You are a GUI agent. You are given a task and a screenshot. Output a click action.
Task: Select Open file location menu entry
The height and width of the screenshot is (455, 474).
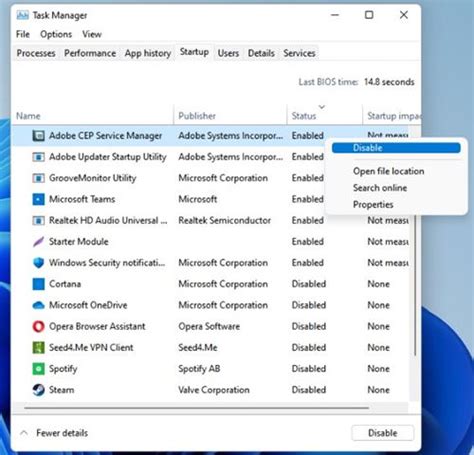[x=389, y=171]
